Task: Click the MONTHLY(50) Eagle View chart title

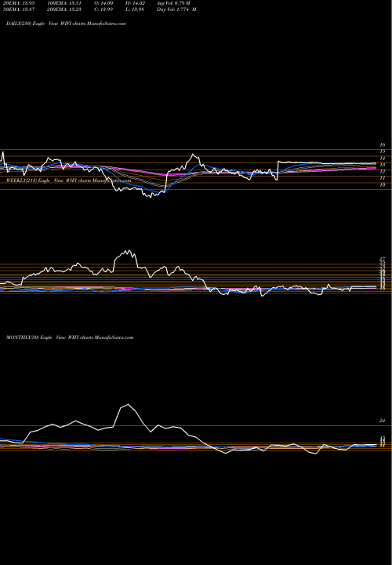Action: click(x=70, y=337)
